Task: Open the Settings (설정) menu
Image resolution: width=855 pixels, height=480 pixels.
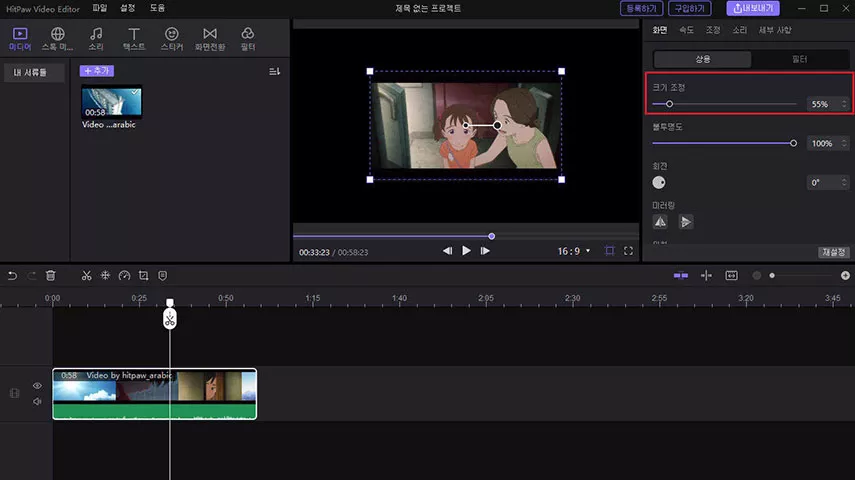Action: 128,8
